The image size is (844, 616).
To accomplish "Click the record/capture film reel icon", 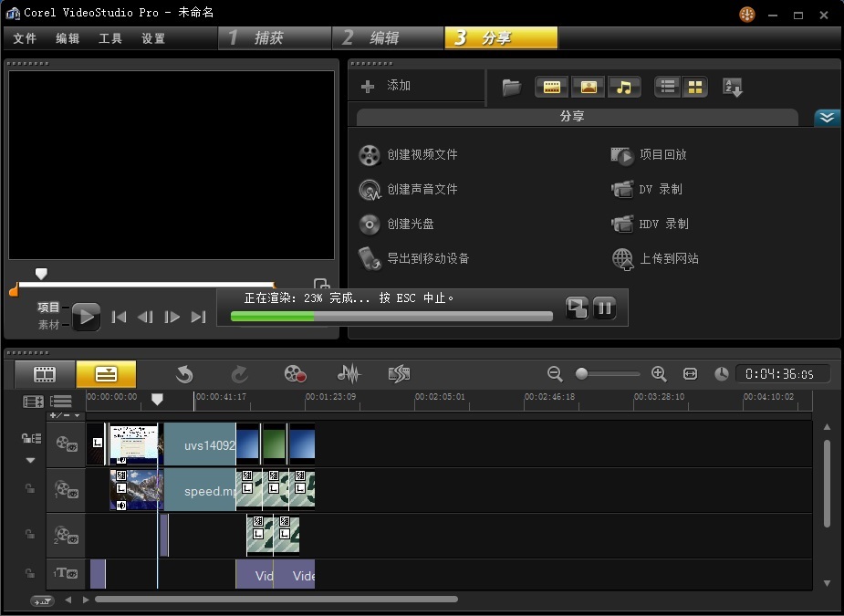I will pos(295,373).
